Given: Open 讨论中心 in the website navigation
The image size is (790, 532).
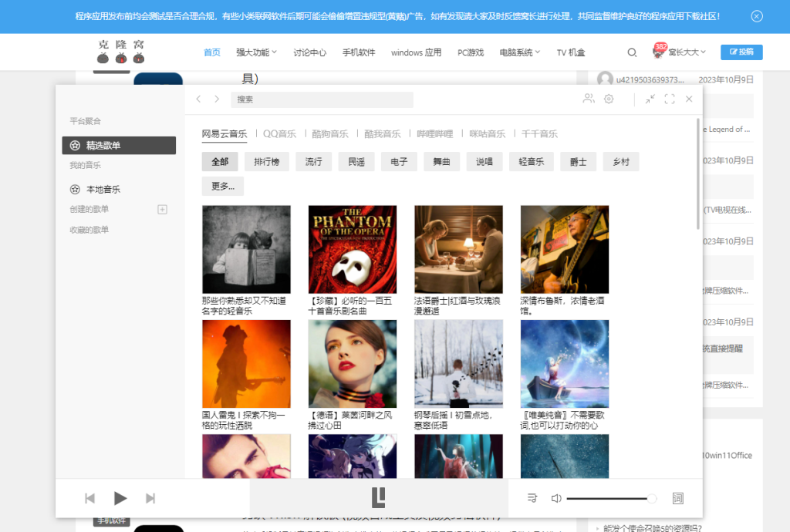Looking at the screenshot, I should click(310, 52).
